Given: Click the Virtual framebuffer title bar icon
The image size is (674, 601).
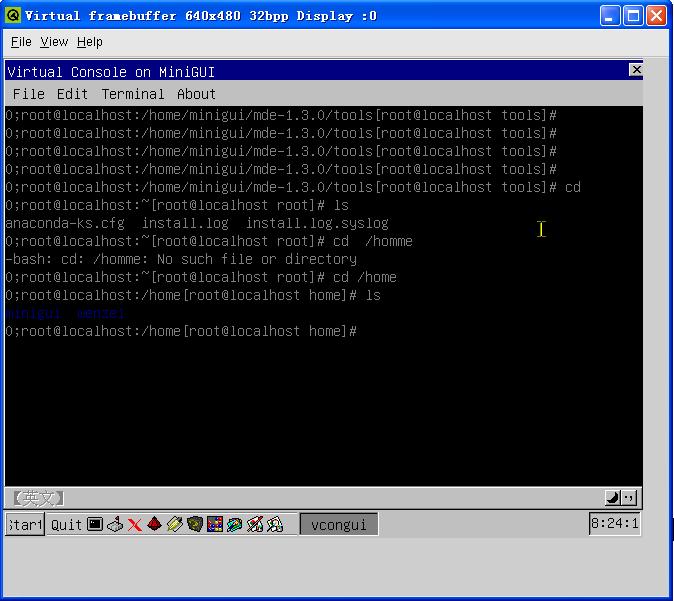Looking at the screenshot, I should click(x=13, y=16).
